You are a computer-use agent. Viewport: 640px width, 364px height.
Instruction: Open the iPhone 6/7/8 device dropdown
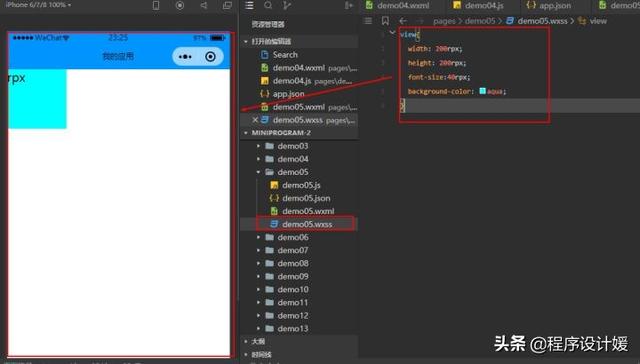[x=38, y=4]
